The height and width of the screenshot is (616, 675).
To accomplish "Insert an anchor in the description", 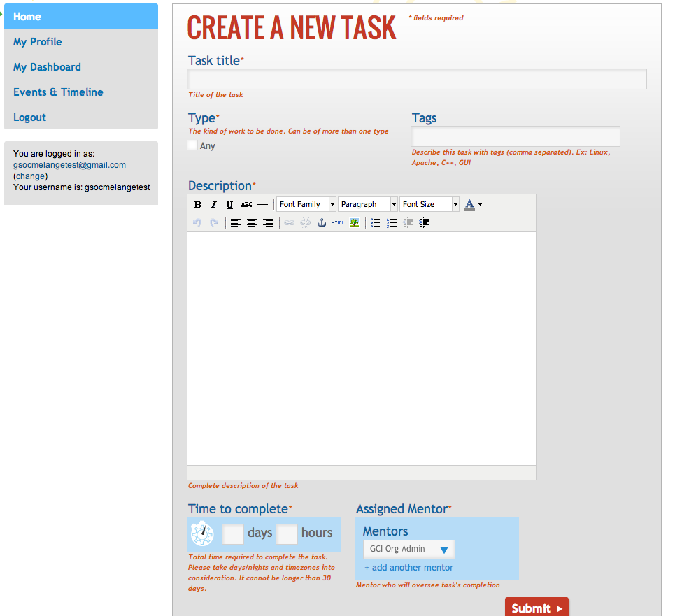I will [x=322, y=223].
